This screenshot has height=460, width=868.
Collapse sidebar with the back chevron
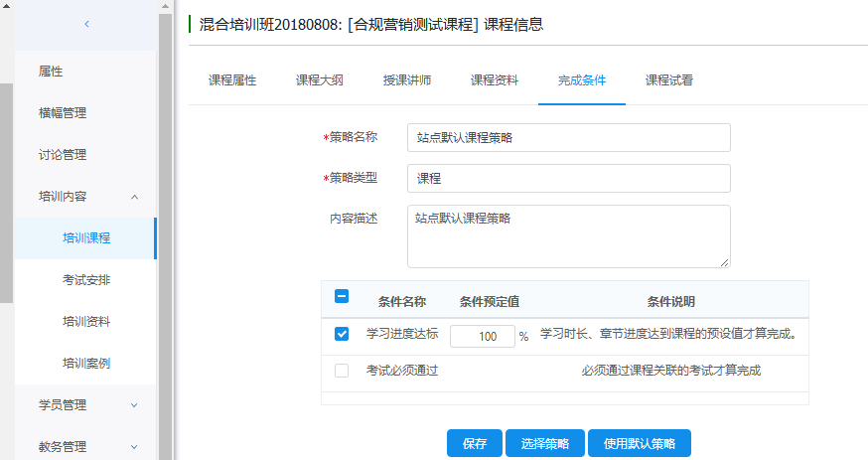point(86,23)
